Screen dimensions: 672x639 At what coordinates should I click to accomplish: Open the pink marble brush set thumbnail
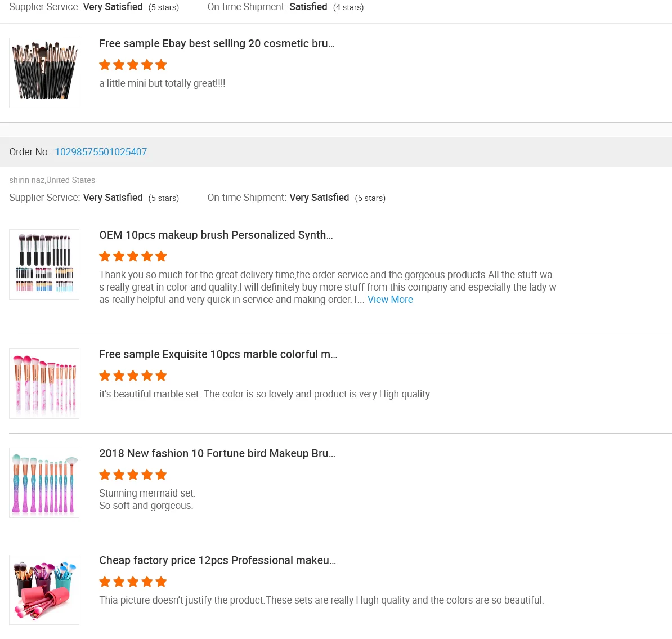click(x=44, y=383)
